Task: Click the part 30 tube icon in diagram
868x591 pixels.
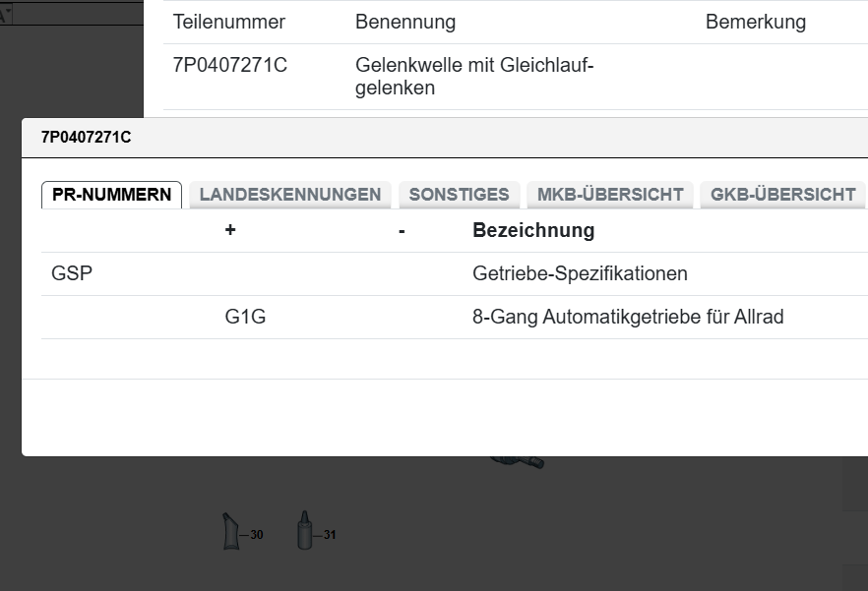Action: coord(229,531)
